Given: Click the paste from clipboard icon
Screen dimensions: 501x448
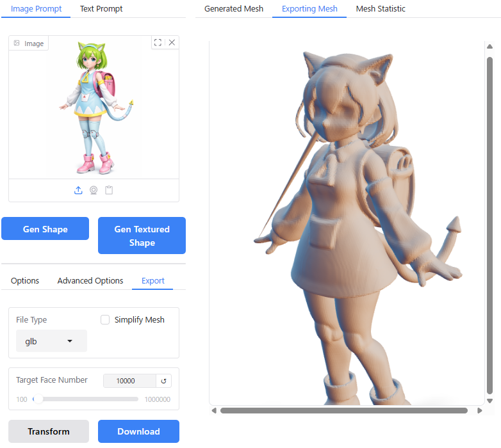Looking at the screenshot, I should point(109,190).
